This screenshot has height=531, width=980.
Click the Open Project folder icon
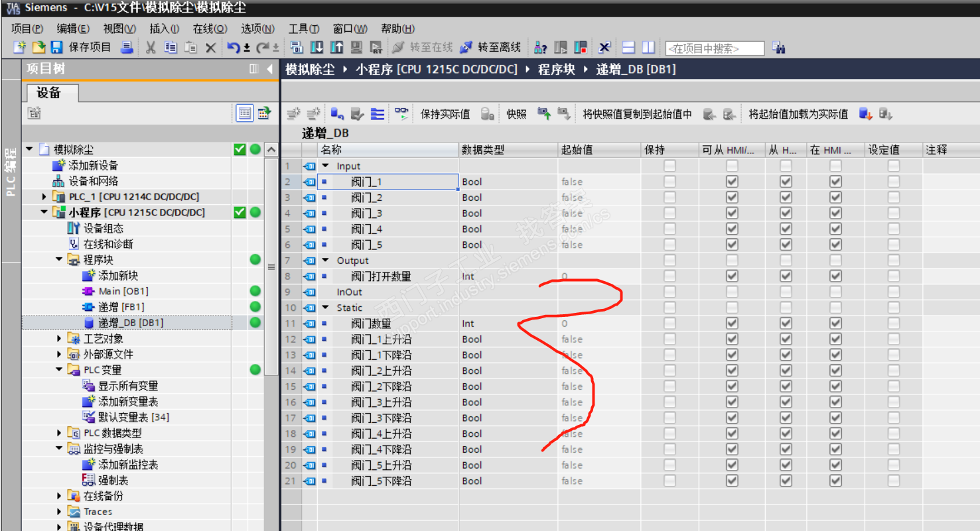pyautogui.click(x=39, y=47)
